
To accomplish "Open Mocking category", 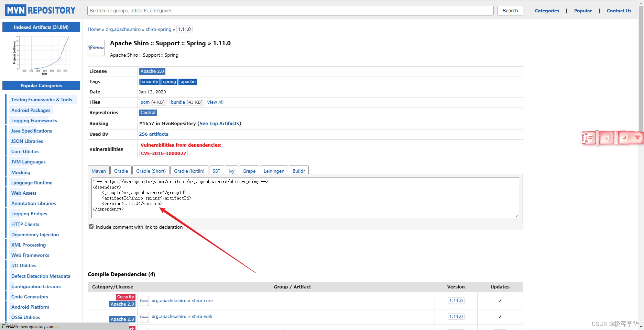I will (x=21, y=172).
